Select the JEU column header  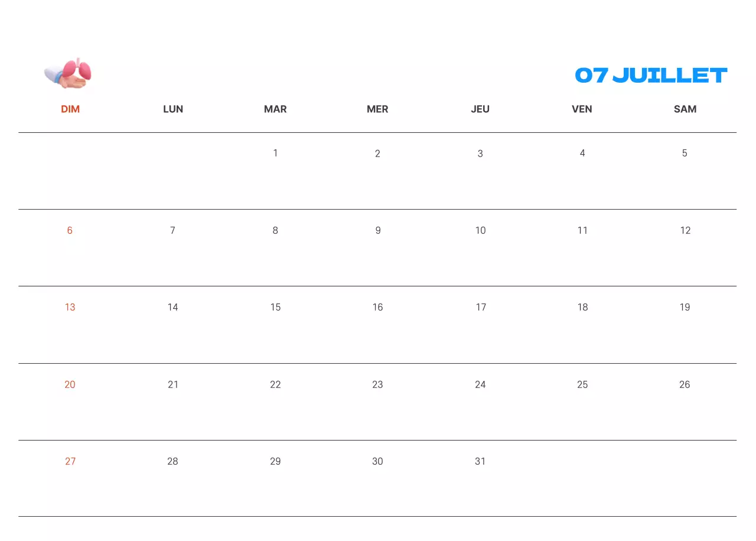480,109
